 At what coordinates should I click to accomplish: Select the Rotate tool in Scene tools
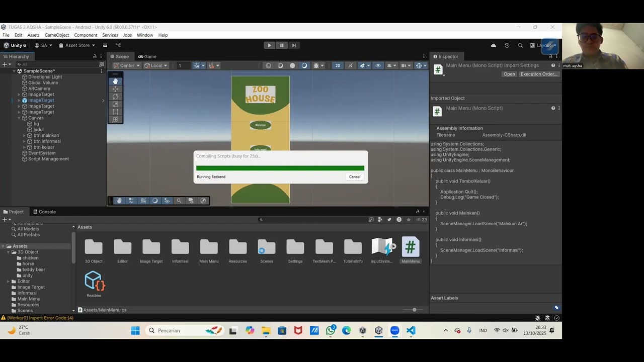[x=115, y=97]
